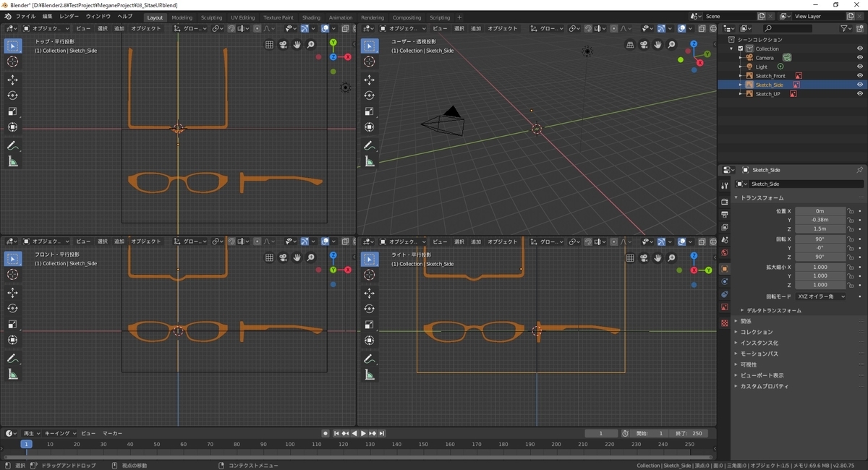The width and height of the screenshot is (868, 470).
Task: Click auto keying record button in timeline
Action: click(x=325, y=433)
